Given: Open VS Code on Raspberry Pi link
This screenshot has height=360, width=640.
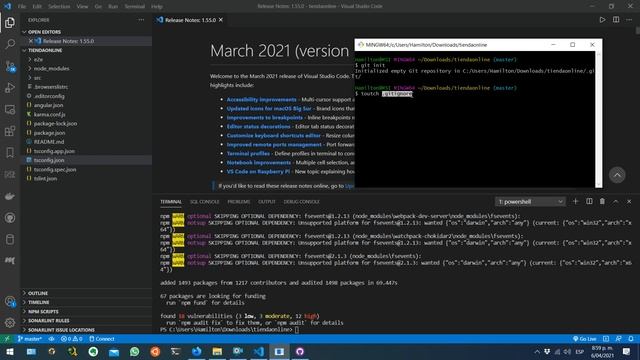Looking at the screenshot, I should 258,171.
